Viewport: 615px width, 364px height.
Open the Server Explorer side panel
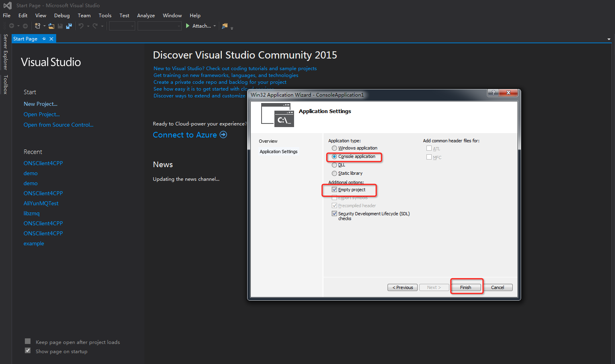(6, 52)
